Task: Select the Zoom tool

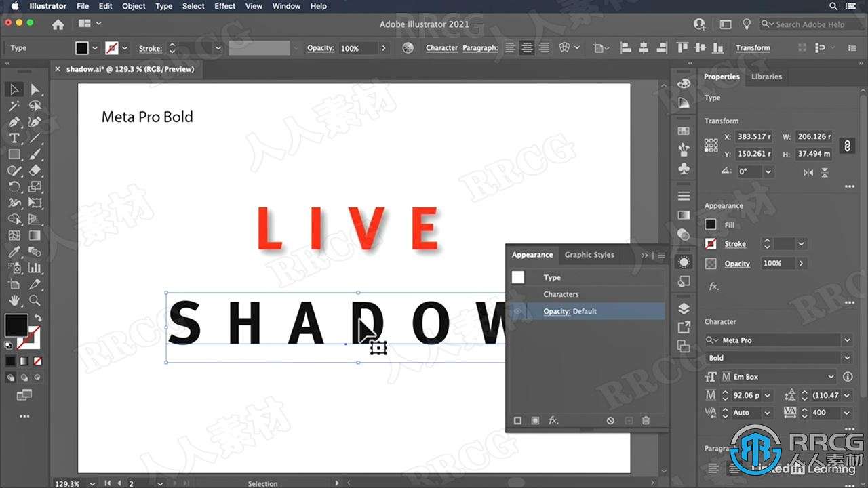Action: (x=35, y=301)
